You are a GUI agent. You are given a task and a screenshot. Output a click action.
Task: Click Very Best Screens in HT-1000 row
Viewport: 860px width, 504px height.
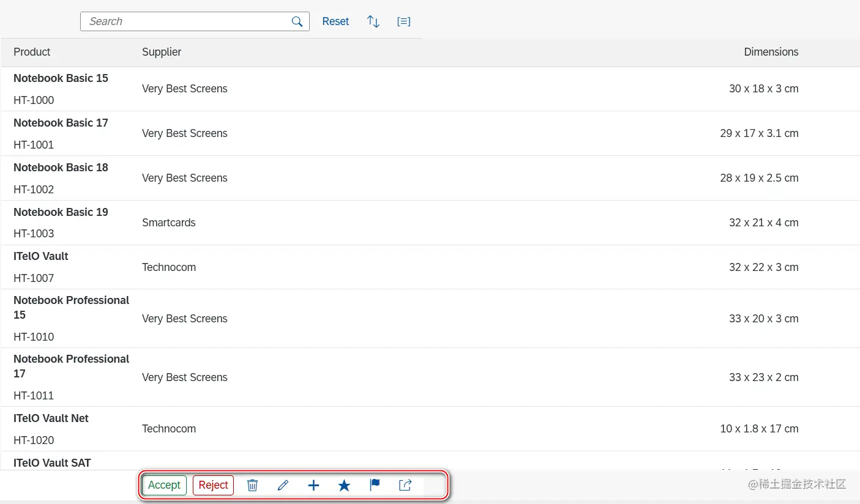pyautogui.click(x=185, y=89)
